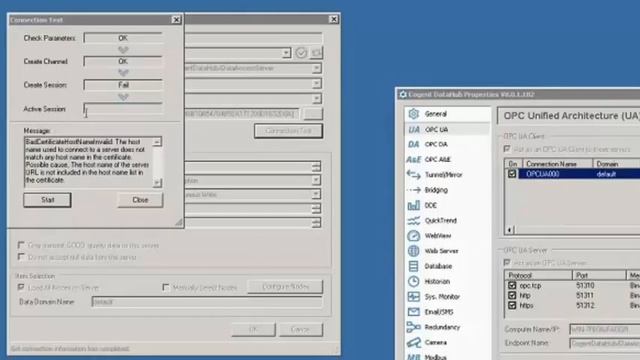The image size is (640, 360).
Task: Click the Connection Test button behind dialog
Action: [x=288, y=131]
